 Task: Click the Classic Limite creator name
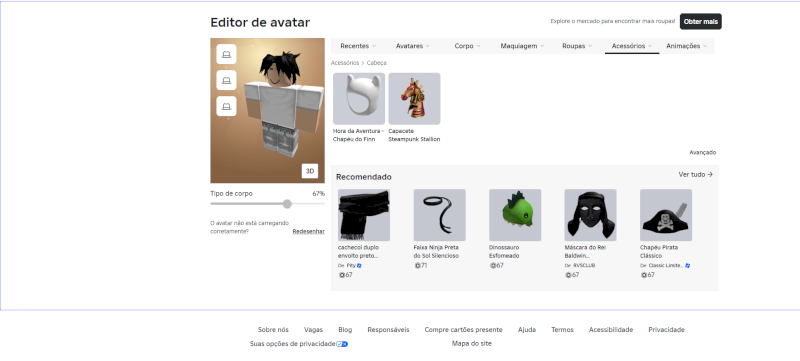tap(666, 266)
